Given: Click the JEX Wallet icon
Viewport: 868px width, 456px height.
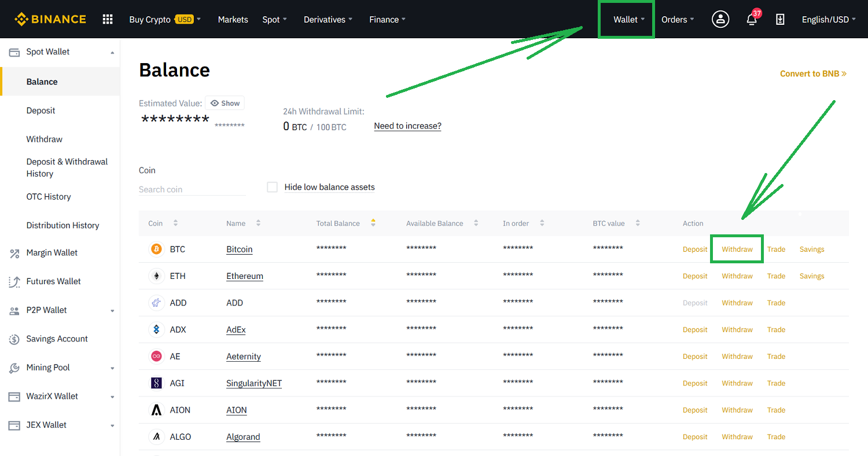Looking at the screenshot, I should click(14, 425).
